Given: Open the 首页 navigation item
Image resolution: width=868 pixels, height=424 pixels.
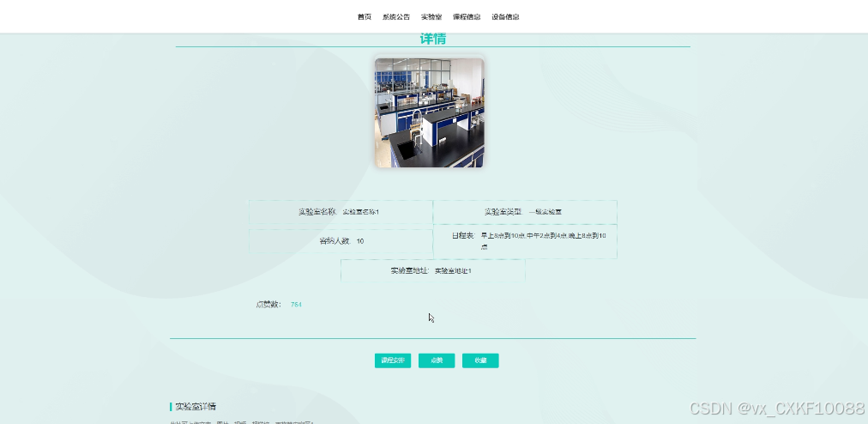Looking at the screenshot, I should pos(365,16).
